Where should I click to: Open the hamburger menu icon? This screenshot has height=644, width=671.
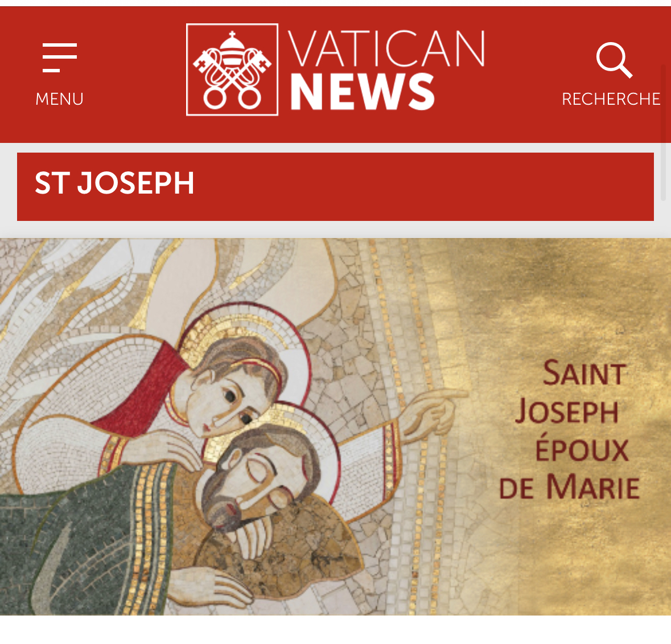[x=60, y=58]
